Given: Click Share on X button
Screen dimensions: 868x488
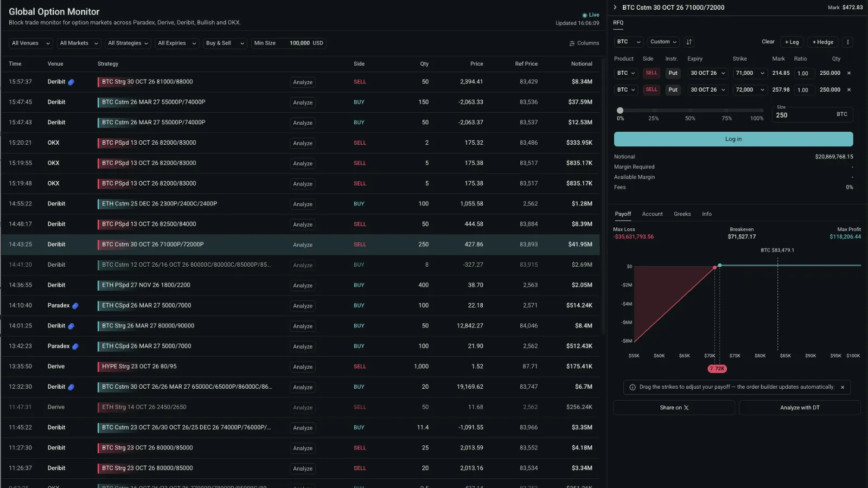Looking at the screenshot, I should coord(674,408).
